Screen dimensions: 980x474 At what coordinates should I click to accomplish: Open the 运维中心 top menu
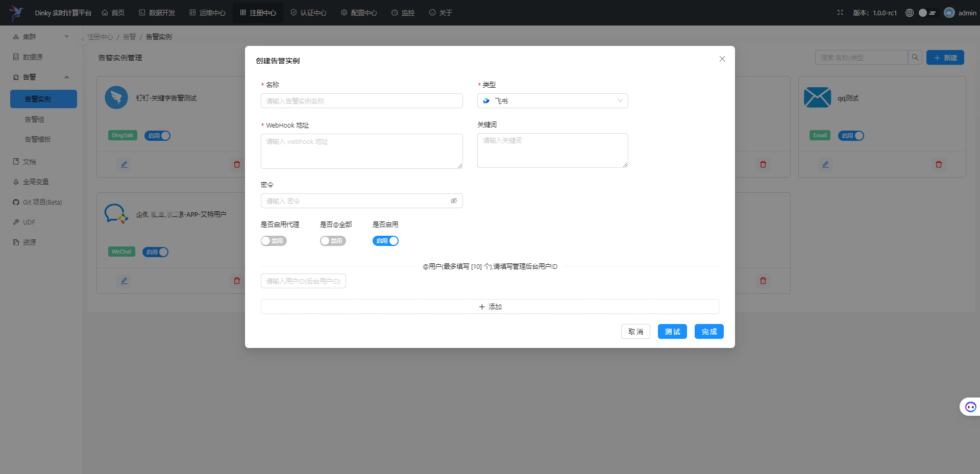click(207, 13)
